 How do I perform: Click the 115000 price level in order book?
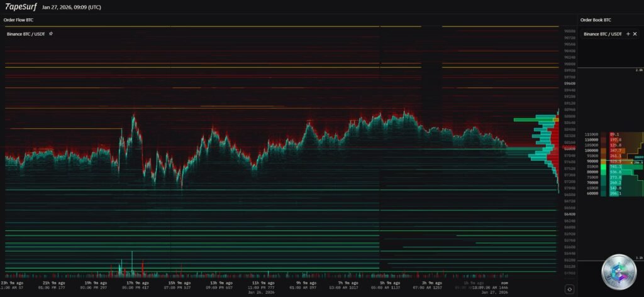(591, 134)
